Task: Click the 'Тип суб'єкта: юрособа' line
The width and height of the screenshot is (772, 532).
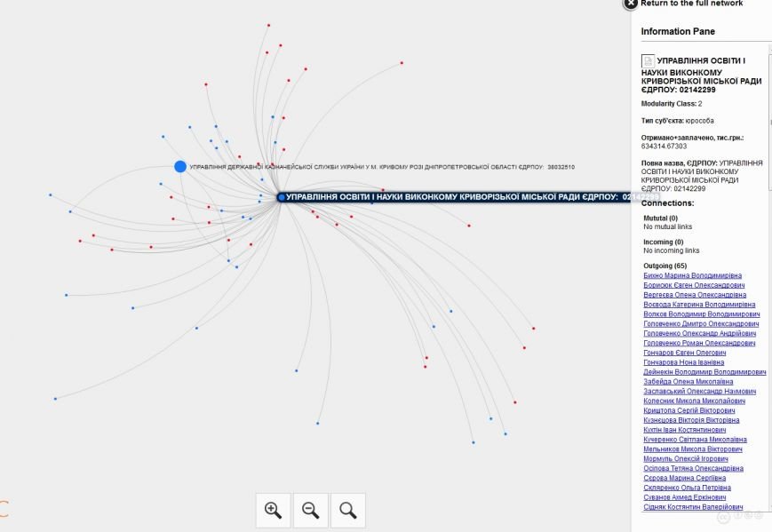Action: click(x=677, y=121)
